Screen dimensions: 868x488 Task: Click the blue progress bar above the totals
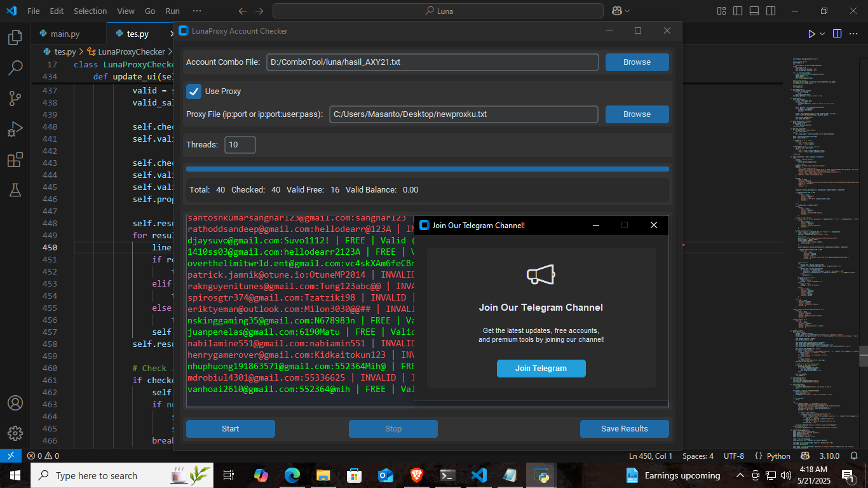click(x=427, y=169)
